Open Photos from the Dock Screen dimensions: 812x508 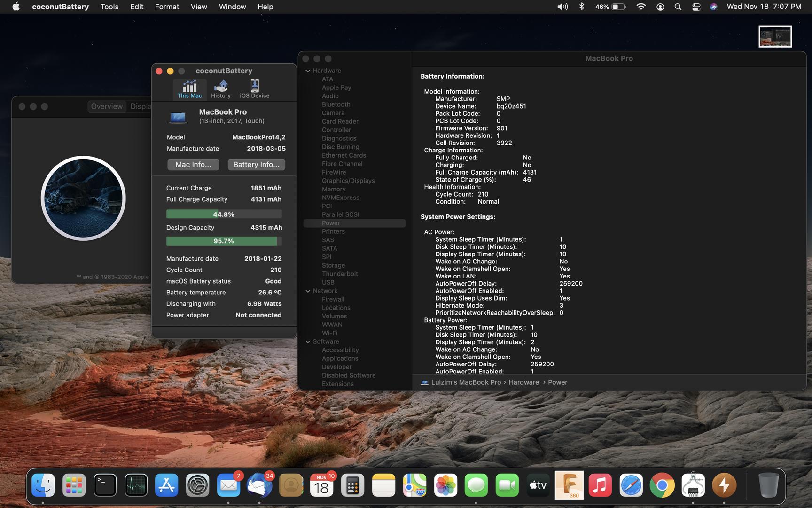point(445,485)
